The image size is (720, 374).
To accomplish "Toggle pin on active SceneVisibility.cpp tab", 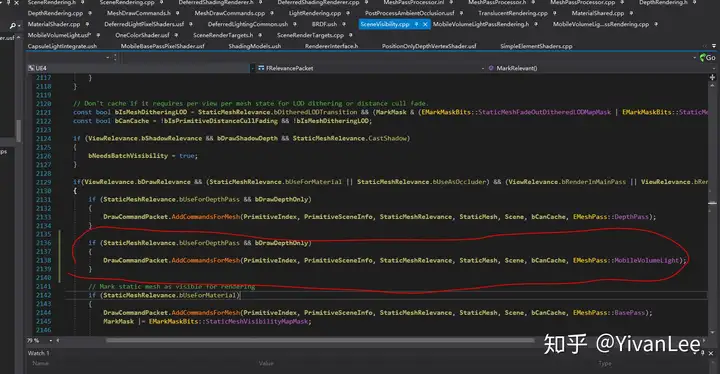I will coord(416,24).
